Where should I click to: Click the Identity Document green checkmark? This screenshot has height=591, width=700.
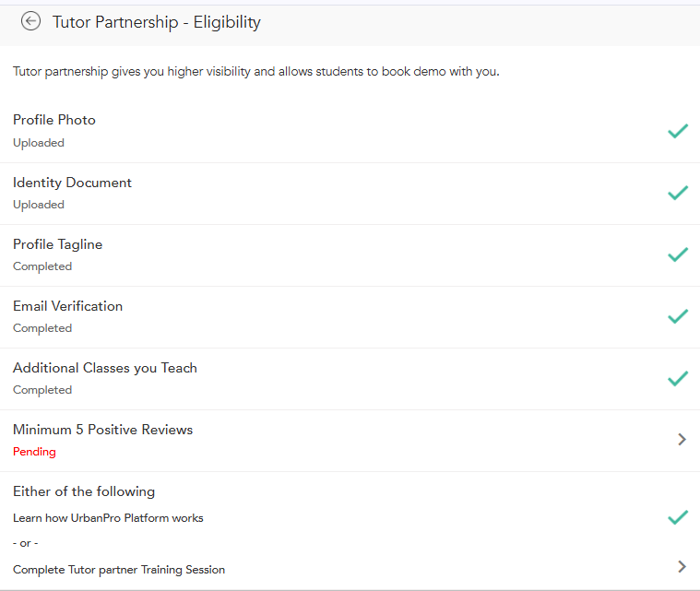(678, 193)
